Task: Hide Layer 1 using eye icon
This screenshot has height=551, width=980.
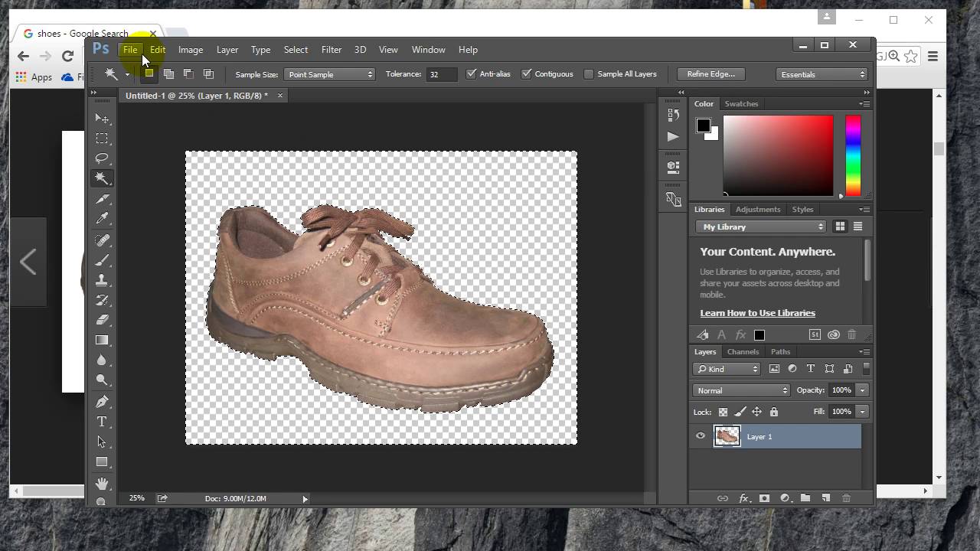Action: coord(701,436)
